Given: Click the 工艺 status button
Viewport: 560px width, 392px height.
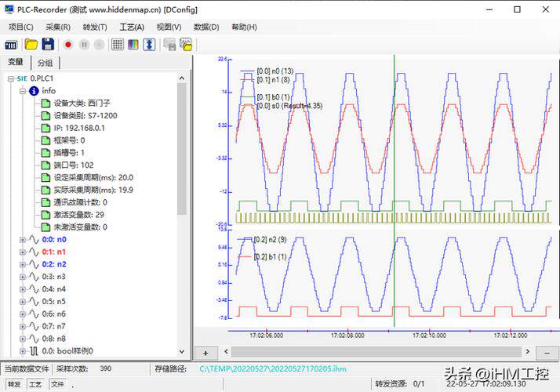Looking at the screenshot, I should click(x=35, y=384).
